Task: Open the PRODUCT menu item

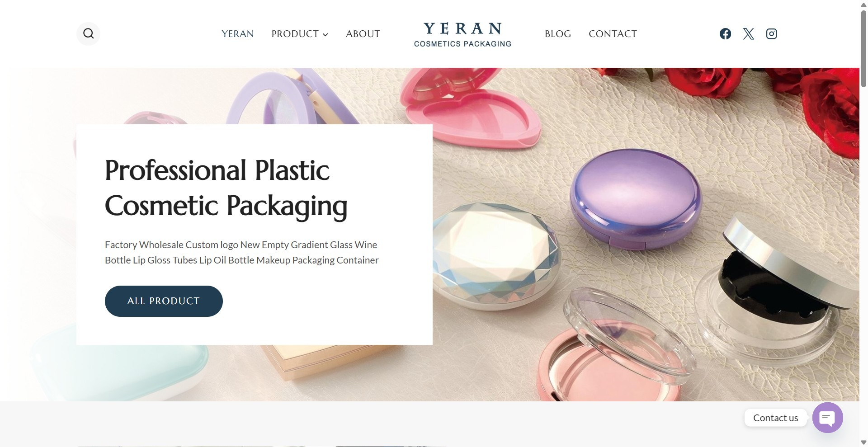Action: pyautogui.click(x=295, y=34)
